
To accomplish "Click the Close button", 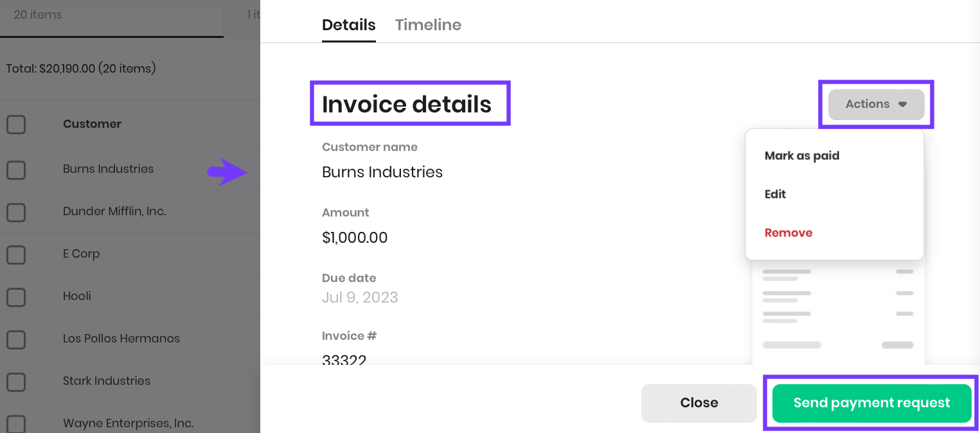I will [699, 403].
